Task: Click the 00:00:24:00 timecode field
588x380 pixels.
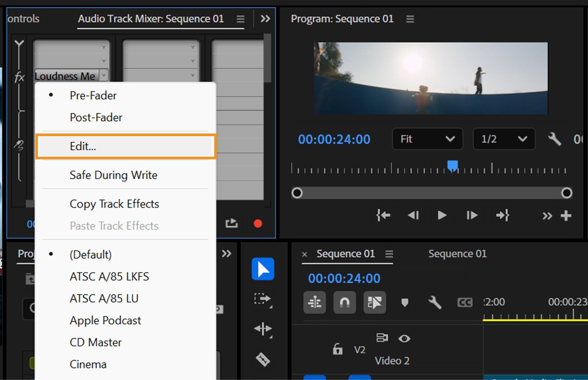Action: (x=334, y=139)
